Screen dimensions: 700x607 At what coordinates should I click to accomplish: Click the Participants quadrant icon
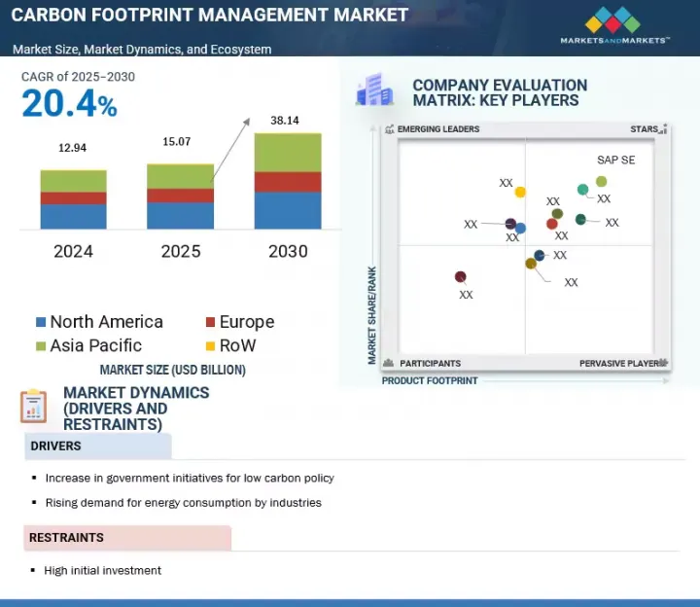click(x=389, y=363)
